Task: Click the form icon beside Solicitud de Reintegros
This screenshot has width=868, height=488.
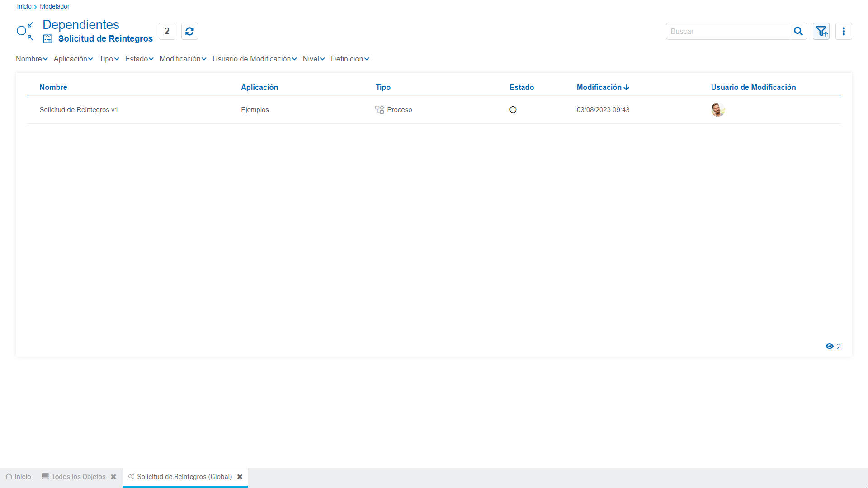Action: (47, 39)
